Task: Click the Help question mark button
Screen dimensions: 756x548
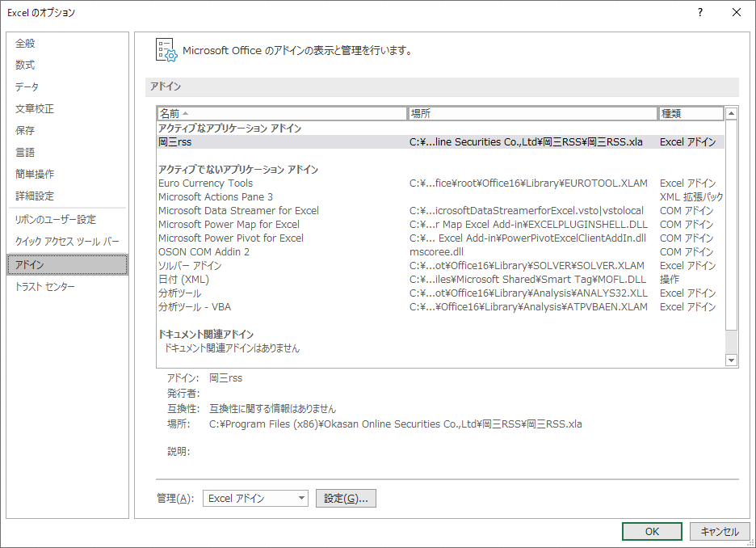Action: click(699, 12)
